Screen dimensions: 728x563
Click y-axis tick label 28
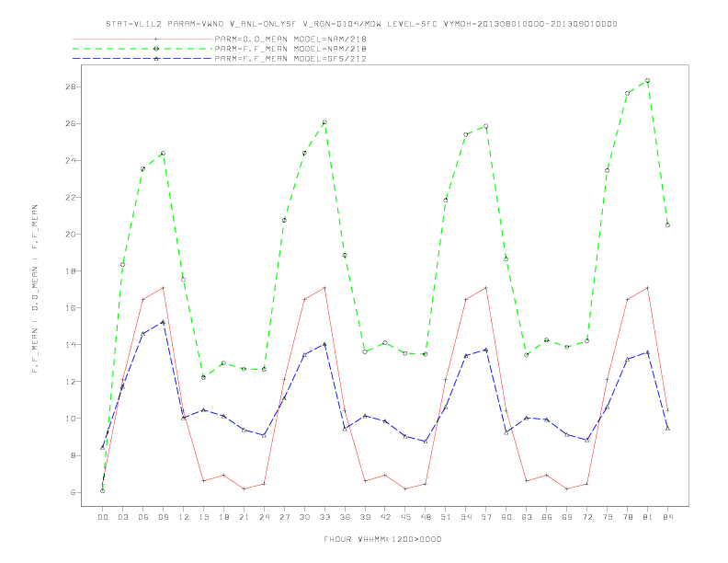[71, 86]
